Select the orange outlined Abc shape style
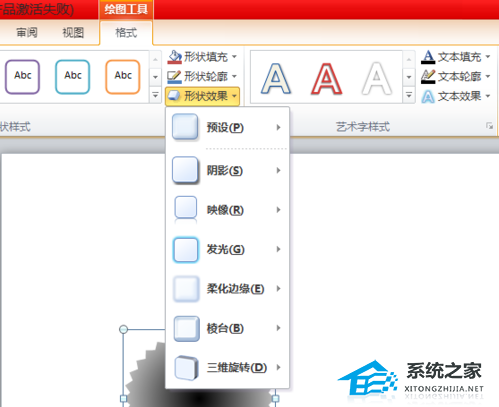The width and height of the screenshot is (499, 407). tap(123, 77)
